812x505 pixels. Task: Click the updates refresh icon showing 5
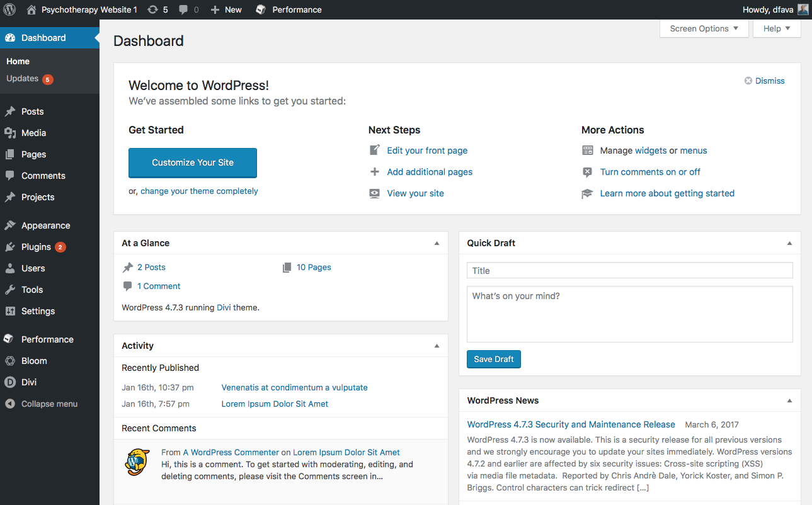pyautogui.click(x=153, y=9)
